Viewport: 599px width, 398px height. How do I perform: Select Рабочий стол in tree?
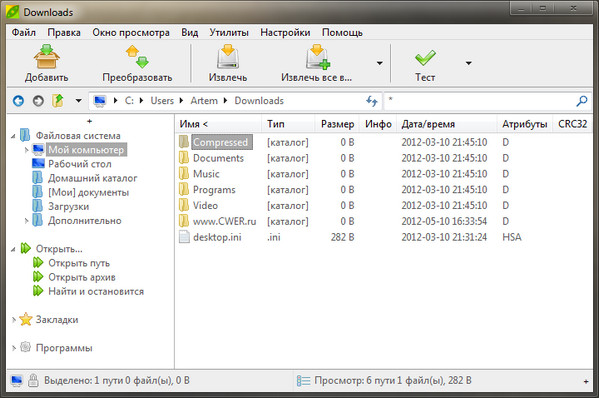[79, 164]
